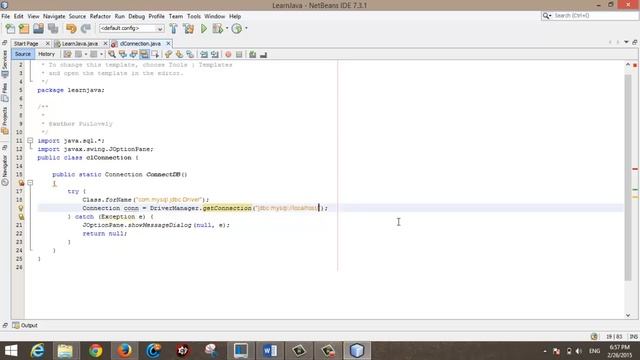Start macro recording with red circle
The height and width of the screenshot is (360, 640).
[x=228, y=54]
